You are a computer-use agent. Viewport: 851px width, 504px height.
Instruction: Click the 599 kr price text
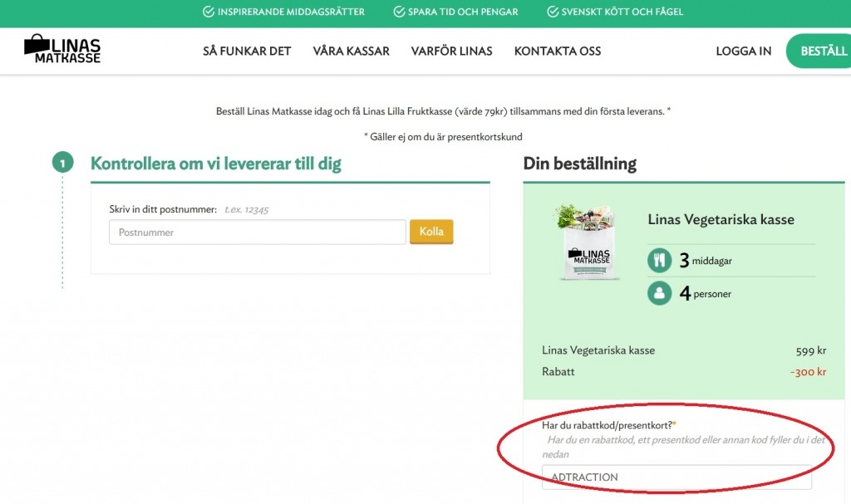tap(811, 351)
